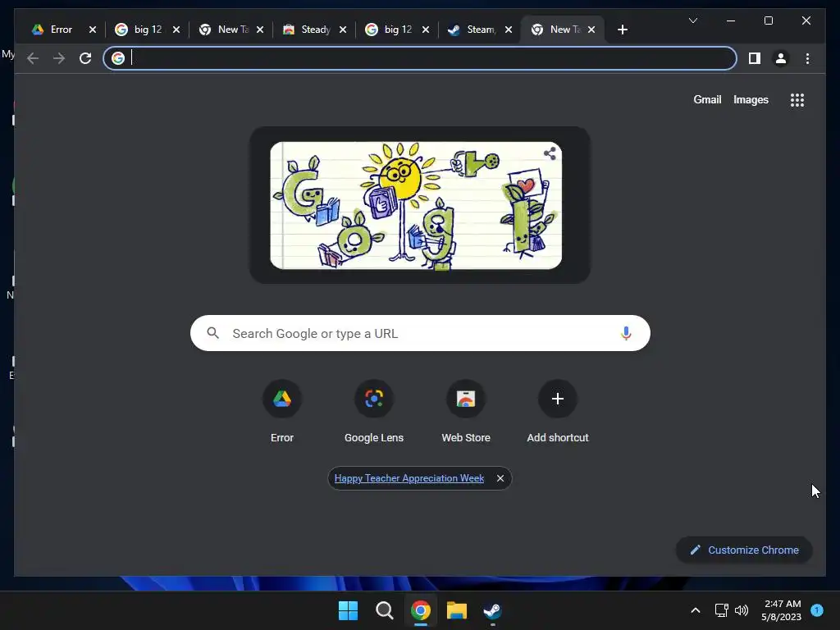Go back with the browser back arrow
The width and height of the screenshot is (840, 630).
(x=33, y=58)
